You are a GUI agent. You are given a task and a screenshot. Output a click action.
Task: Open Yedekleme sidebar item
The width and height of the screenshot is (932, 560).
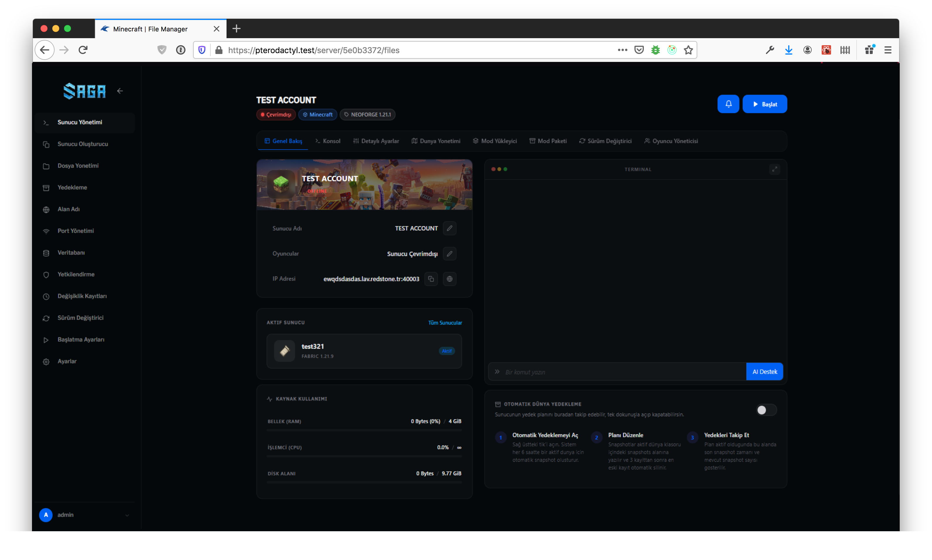[85, 188]
